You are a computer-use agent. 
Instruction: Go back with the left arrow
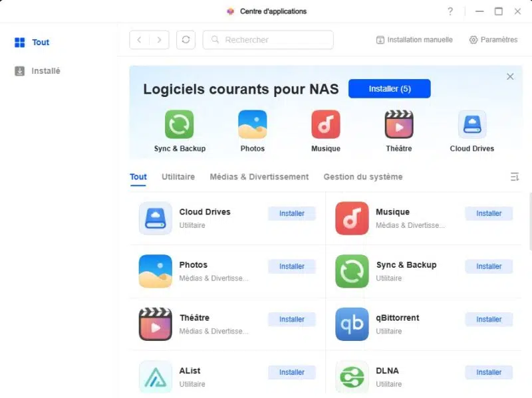tap(140, 40)
